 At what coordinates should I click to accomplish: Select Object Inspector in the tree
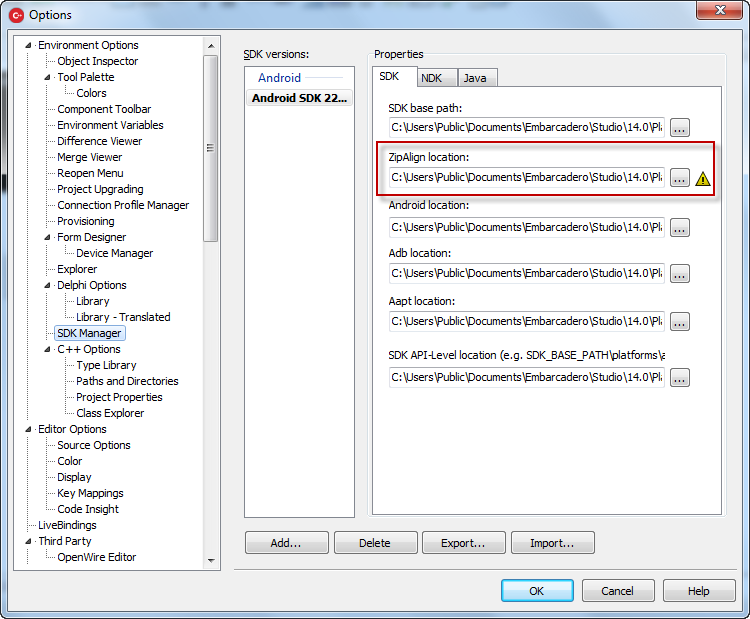coord(98,61)
